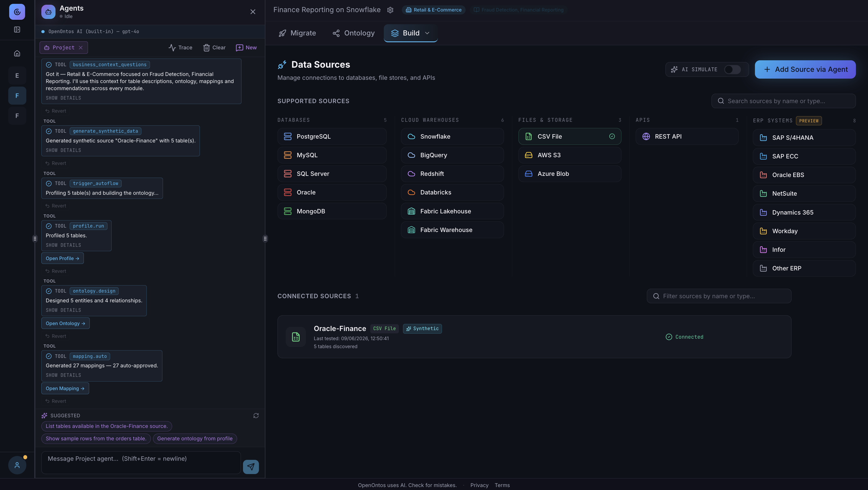This screenshot has height=490, width=868.
Task: Open Mapping link in agent chat
Action: point(65,389)
